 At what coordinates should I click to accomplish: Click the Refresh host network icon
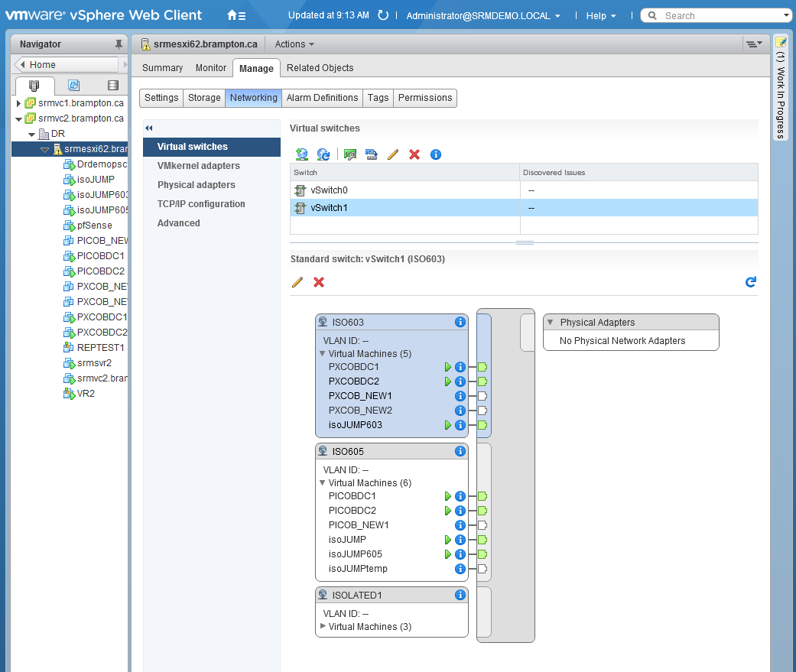323,154
